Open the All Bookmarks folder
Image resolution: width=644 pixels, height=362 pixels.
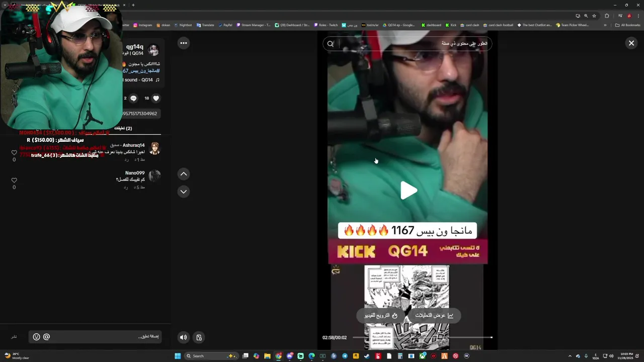pos(627,25)
